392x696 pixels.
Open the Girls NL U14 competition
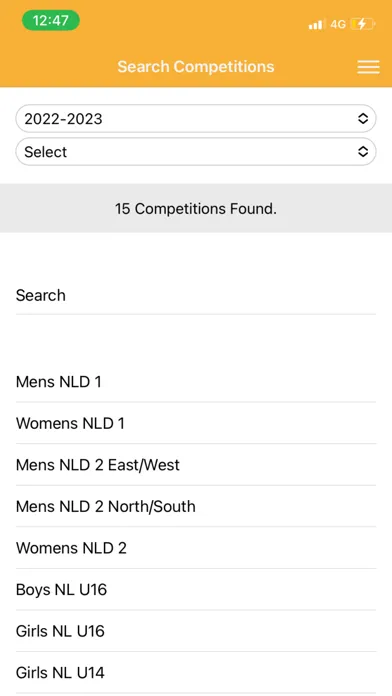click(x=196, y=673)
